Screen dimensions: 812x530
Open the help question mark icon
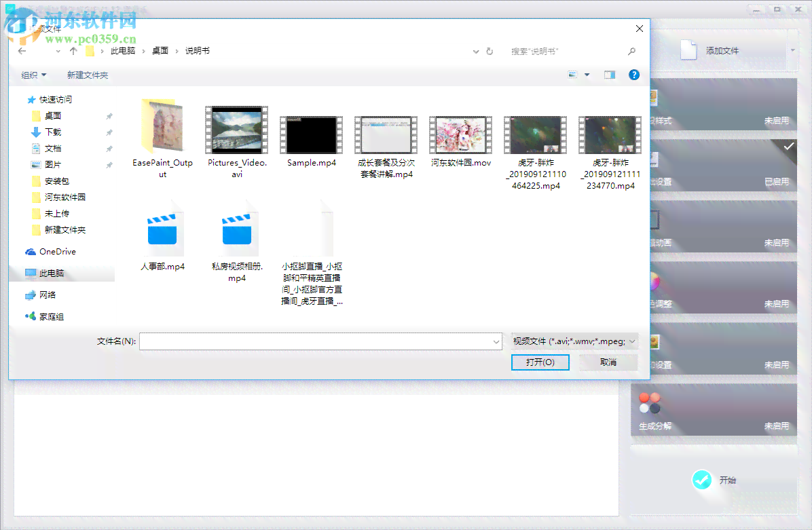click(x=634, y=75)
